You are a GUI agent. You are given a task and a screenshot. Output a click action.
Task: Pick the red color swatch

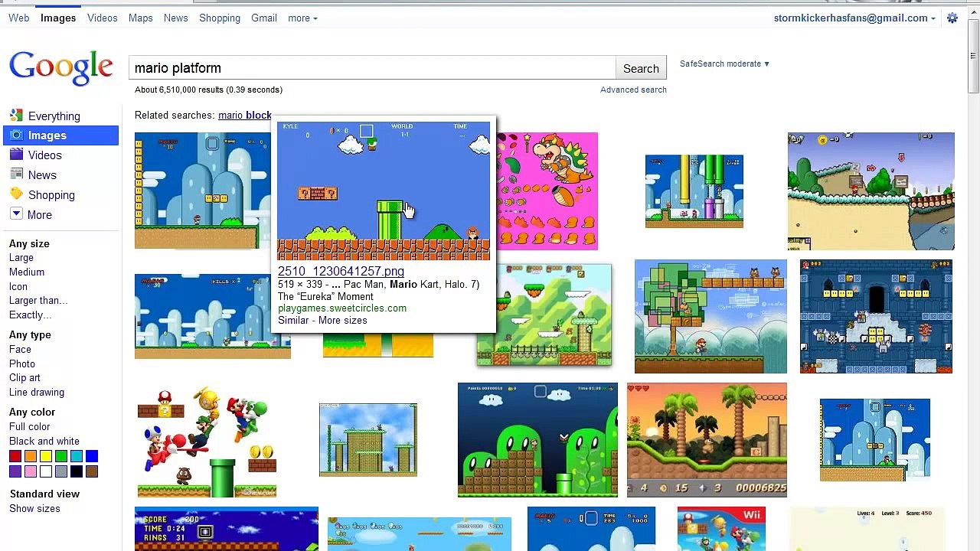[15, 456]
